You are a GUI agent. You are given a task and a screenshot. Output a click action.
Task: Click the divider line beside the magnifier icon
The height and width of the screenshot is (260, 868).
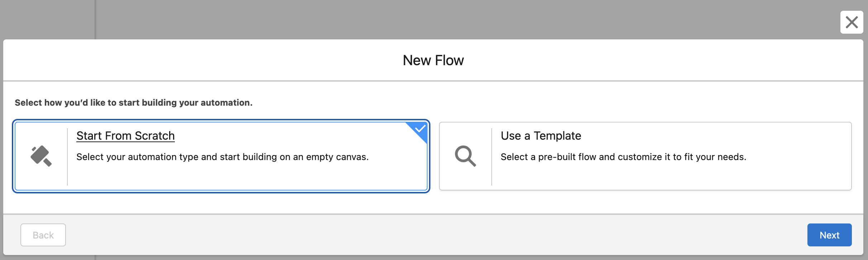click(x=492, y=157)
